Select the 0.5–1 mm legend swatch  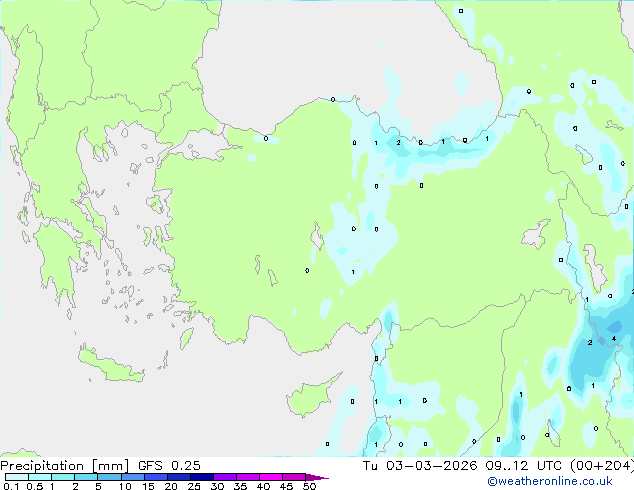[x=40, y=477]
